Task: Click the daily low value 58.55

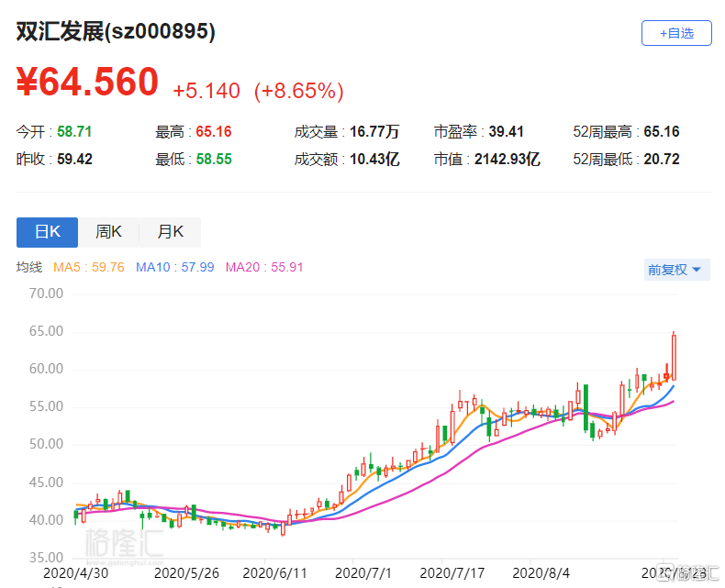Action: 214,160
